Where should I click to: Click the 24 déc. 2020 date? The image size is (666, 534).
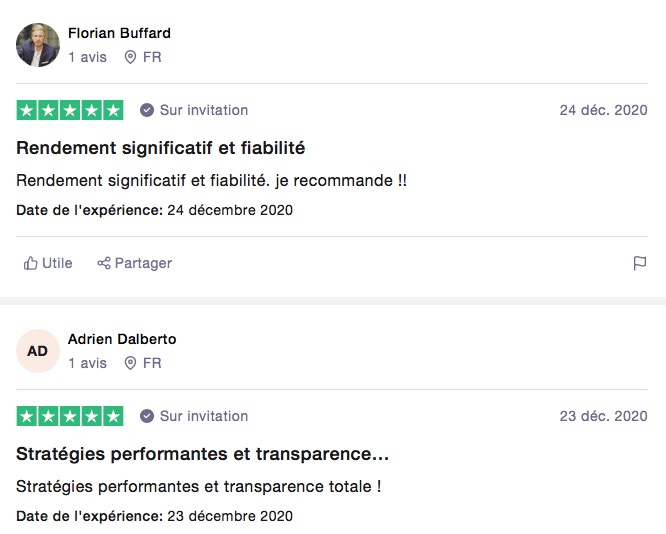tap(604, 110)
